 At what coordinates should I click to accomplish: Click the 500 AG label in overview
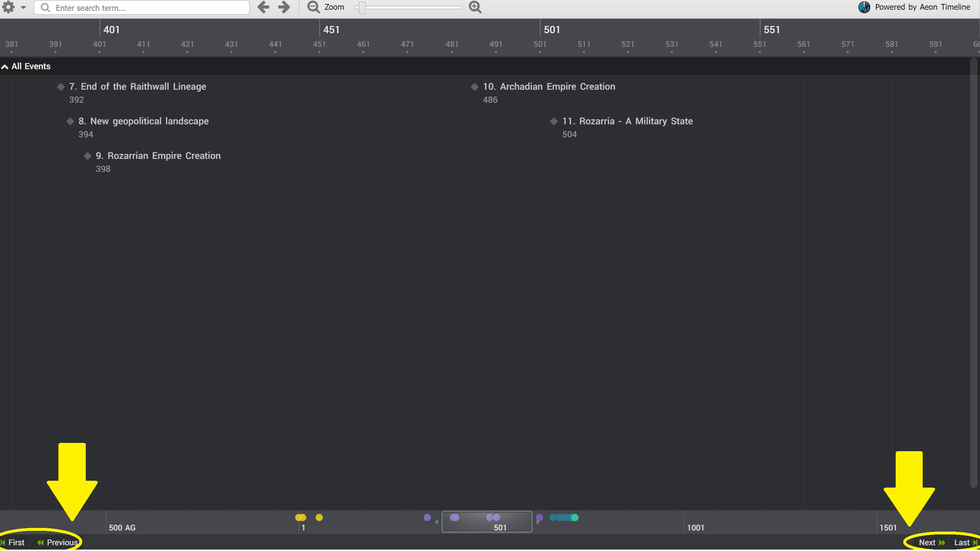[x=122, y=528]
